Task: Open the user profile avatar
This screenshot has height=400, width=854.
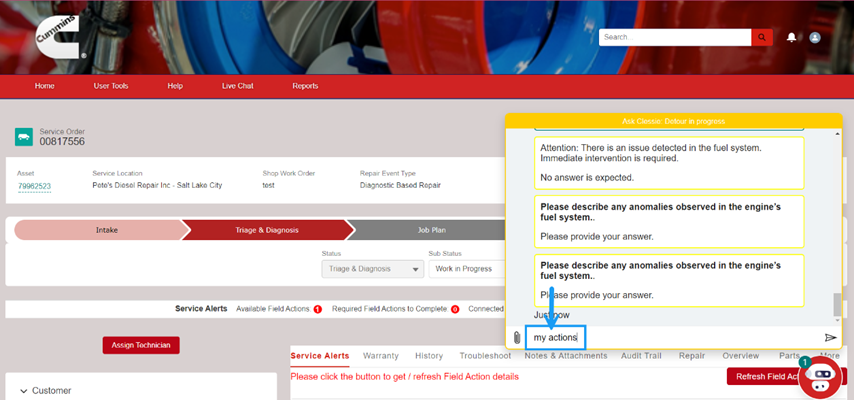Action: point(815,38)
